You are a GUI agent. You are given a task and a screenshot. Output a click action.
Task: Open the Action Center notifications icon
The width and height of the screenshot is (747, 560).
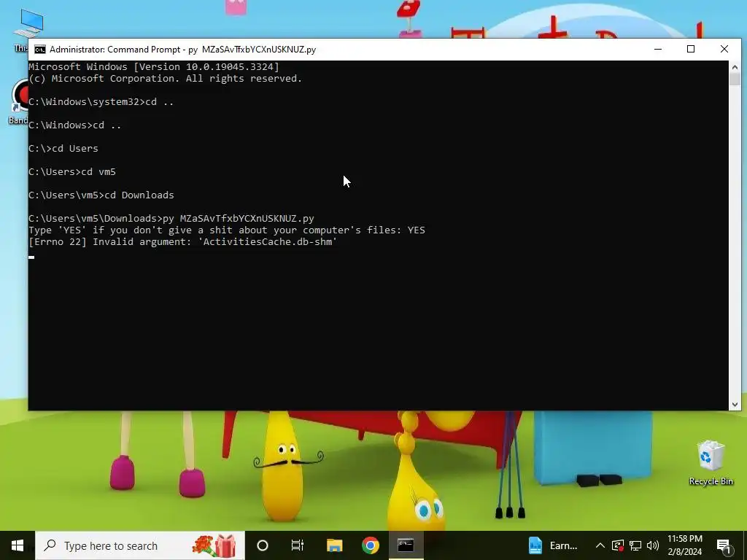(x=724, y=545)
